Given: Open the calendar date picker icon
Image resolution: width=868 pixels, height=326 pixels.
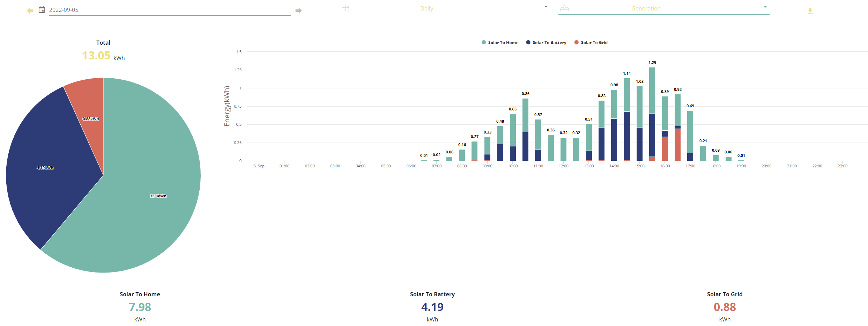Looking at the screenshot, I should pos(42,9).
